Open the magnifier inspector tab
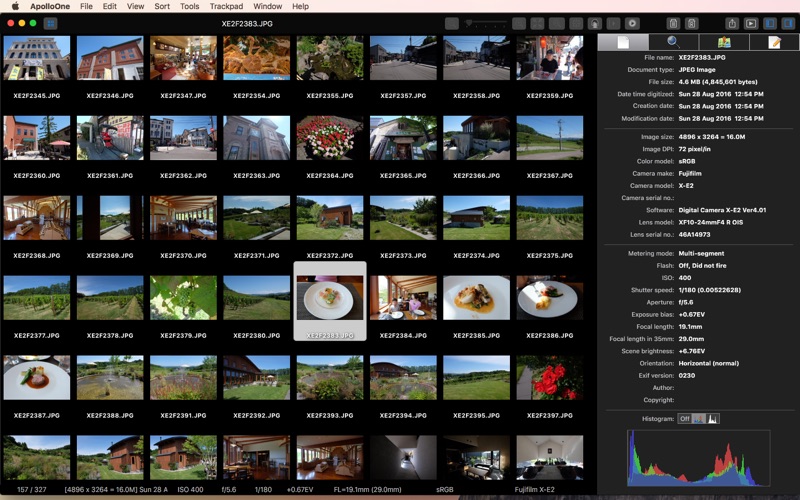The width and height of the screenshot is (800, 500). (x=673, y=42)
